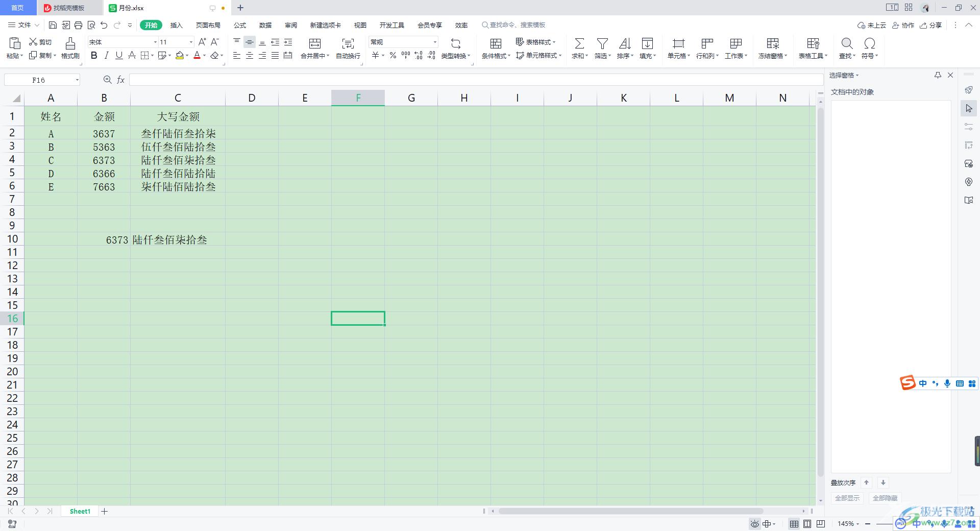Open the Data (数据) tab
Viewport: 980px width, 531px height.
click(x=265, y=25)
